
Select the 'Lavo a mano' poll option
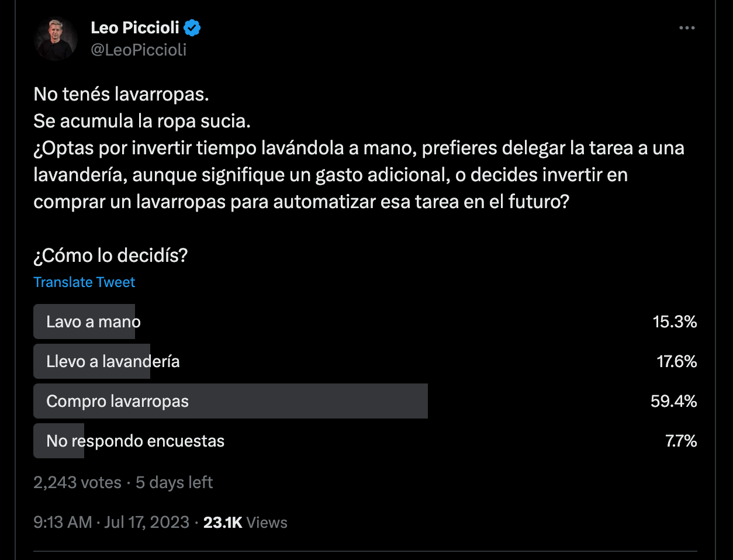click(94, 322)
